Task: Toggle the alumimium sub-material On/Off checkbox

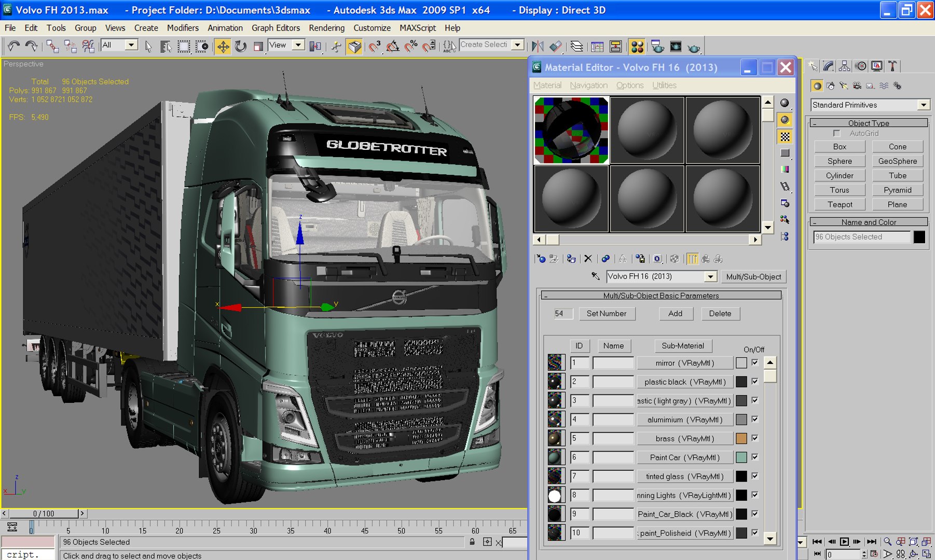Action: 755,419
